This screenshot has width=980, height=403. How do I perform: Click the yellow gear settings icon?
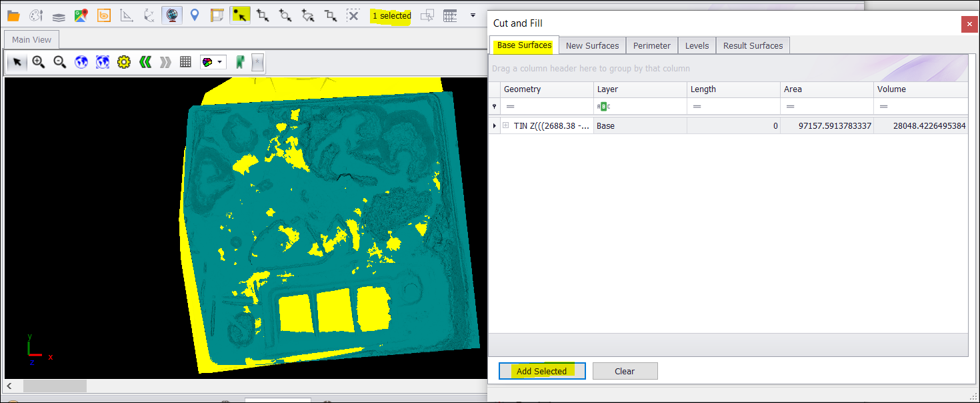[x=123, y=62]
